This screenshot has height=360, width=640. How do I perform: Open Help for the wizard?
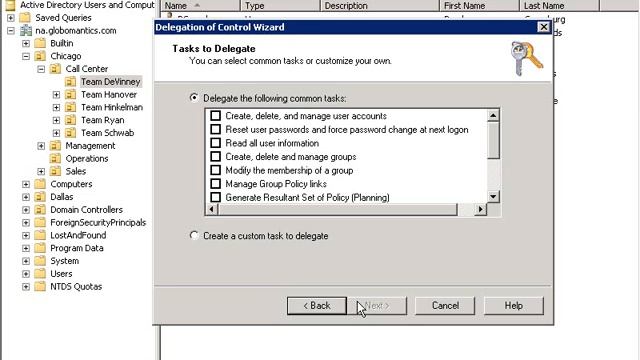513,306
